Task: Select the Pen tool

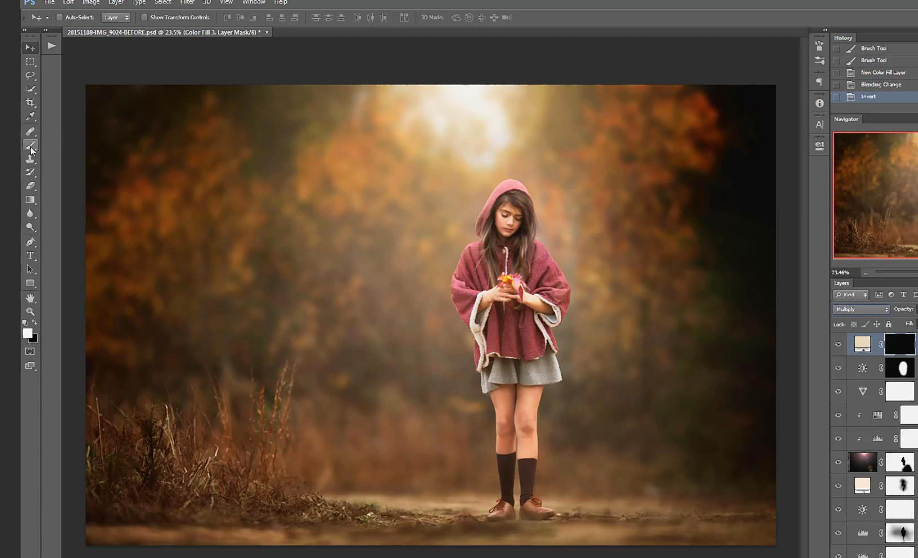Action: 30,242
